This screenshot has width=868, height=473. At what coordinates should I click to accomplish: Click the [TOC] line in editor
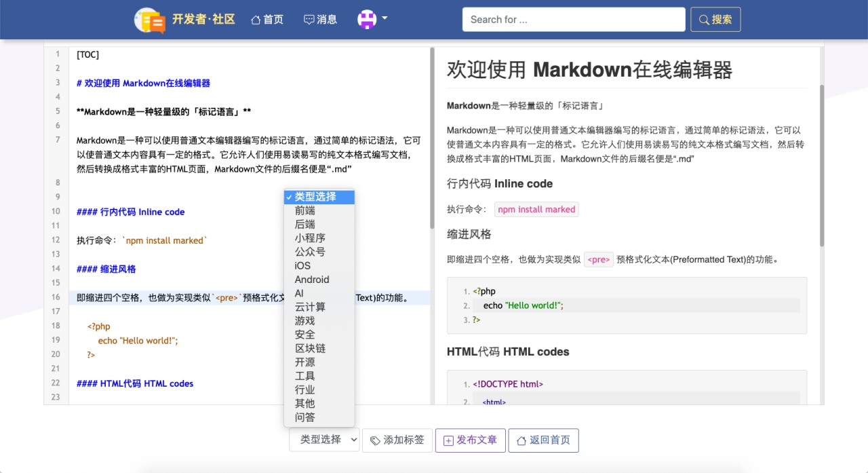pos(87,54)
